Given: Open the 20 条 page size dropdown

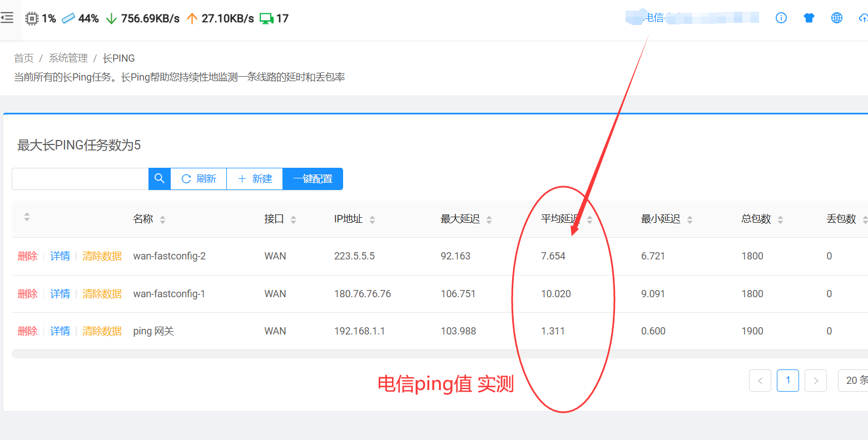Looking at the screenshot, I should [853, 381].
